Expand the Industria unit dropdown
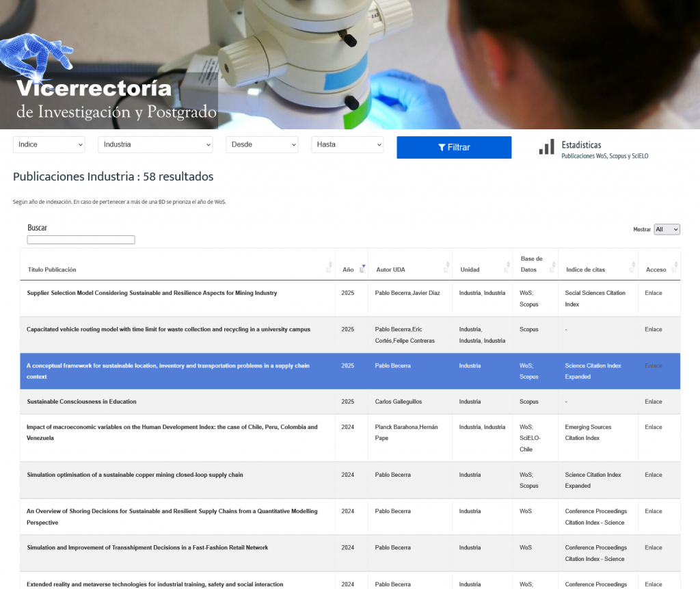The image size is (700, 589). (155, 145)
